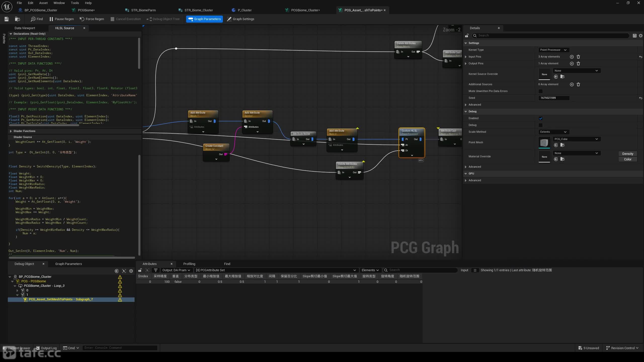Open the Scale Method Extents dropdown
Viewport: 644px width, 362px height.
pyautogui.click(x=553, y=132)
